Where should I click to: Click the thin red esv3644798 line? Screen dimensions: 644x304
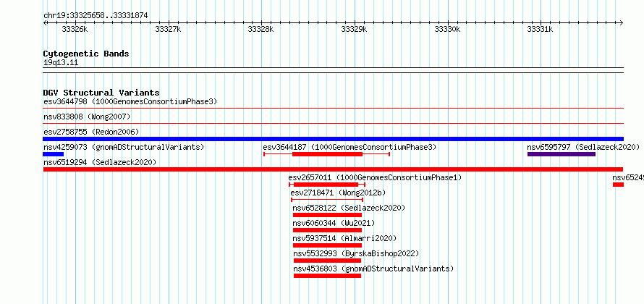pyautogui.click(x=333, y=109)
